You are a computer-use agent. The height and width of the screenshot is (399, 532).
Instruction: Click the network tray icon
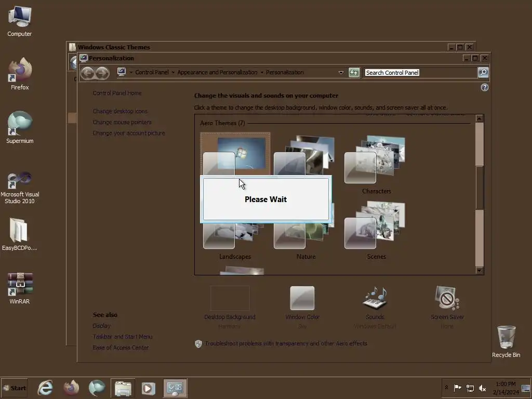click(470, 388)
